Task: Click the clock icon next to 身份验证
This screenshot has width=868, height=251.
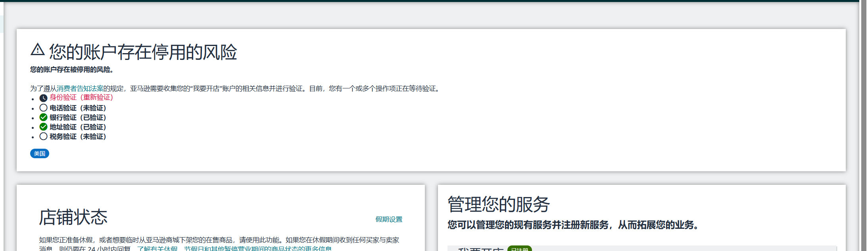Action: click(x=43, y=98)
